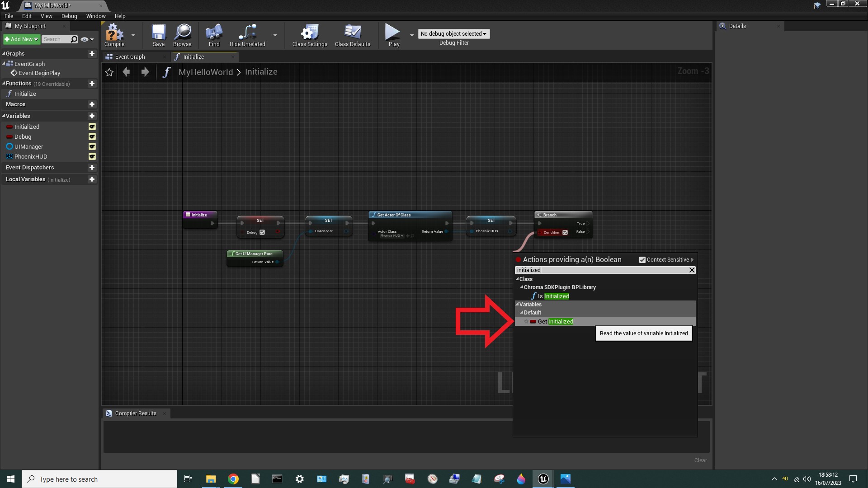Toggle Context Sensitive checkbox

pyautogui.click(x=642, y=260)
